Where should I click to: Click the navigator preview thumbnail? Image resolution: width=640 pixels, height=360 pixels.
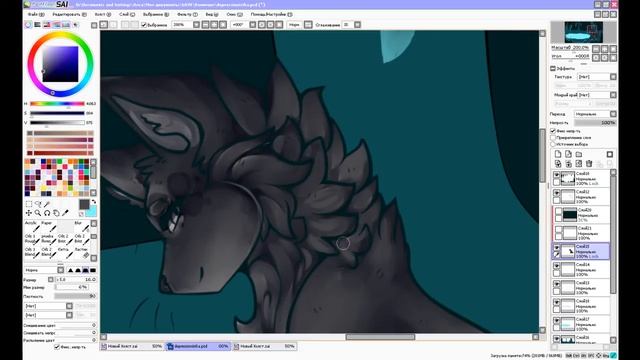[584, 33]
